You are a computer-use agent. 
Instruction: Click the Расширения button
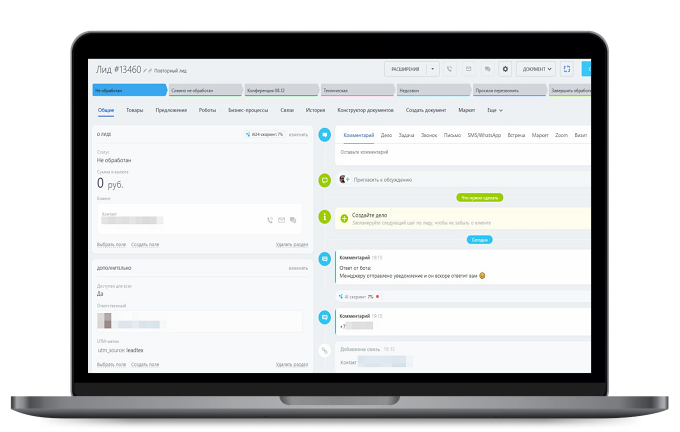[x=405, y=69]
